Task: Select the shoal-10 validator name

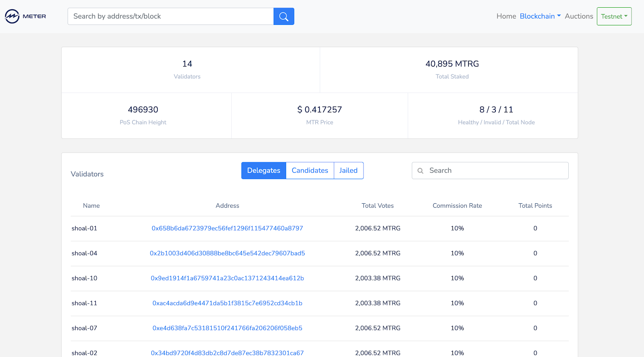Action: pos(85,278)
